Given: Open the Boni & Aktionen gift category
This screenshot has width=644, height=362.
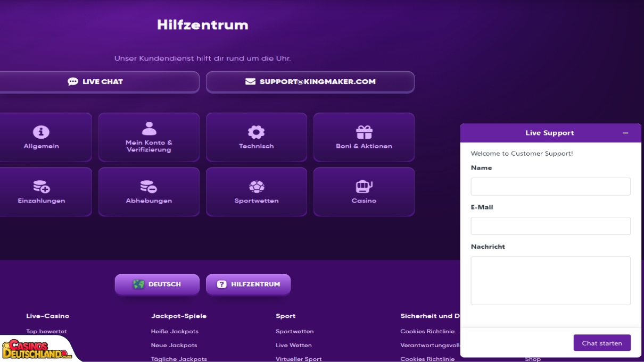Looking at the screenshot, I should pyautogui.click(x=364, y=137).
